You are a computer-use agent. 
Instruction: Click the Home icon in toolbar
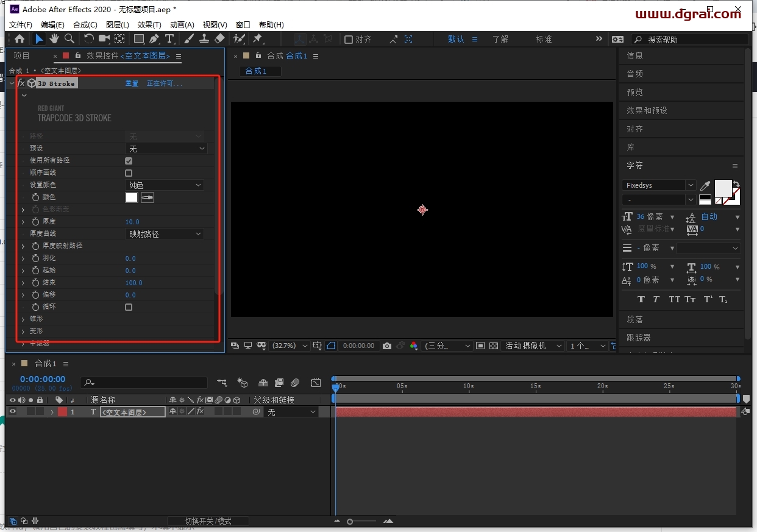pyautogui.click(x=20, y=39)
